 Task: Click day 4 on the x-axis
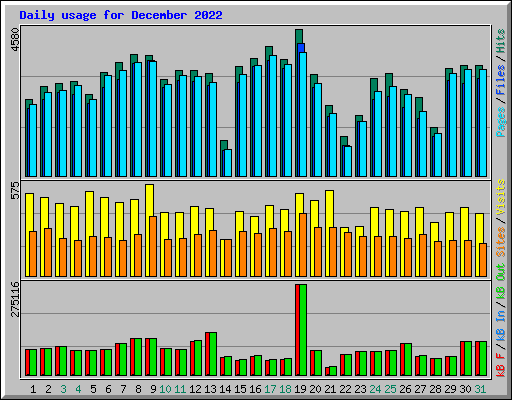(78, 389)
